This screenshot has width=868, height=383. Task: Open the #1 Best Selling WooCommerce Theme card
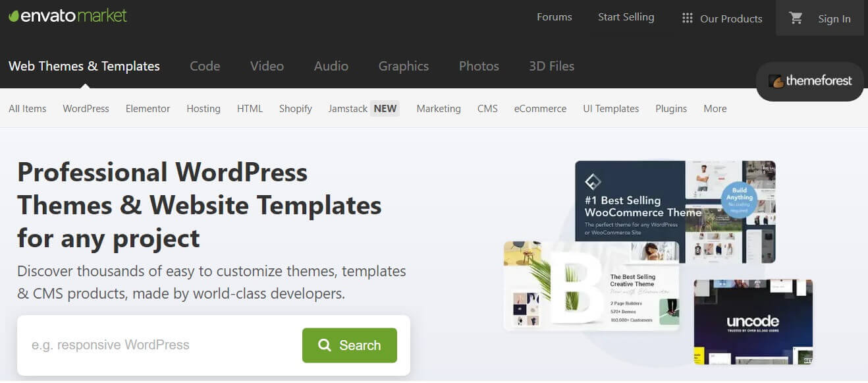click(675, 211)
